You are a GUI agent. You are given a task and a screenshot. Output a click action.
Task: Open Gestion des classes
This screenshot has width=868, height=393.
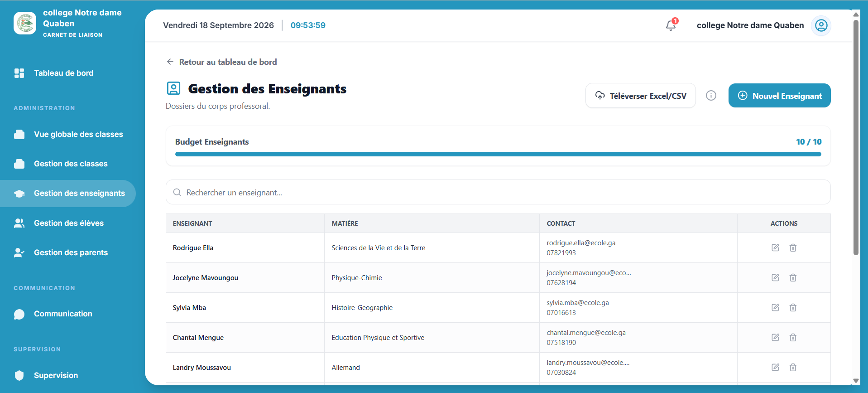click(x=68, y=164)
